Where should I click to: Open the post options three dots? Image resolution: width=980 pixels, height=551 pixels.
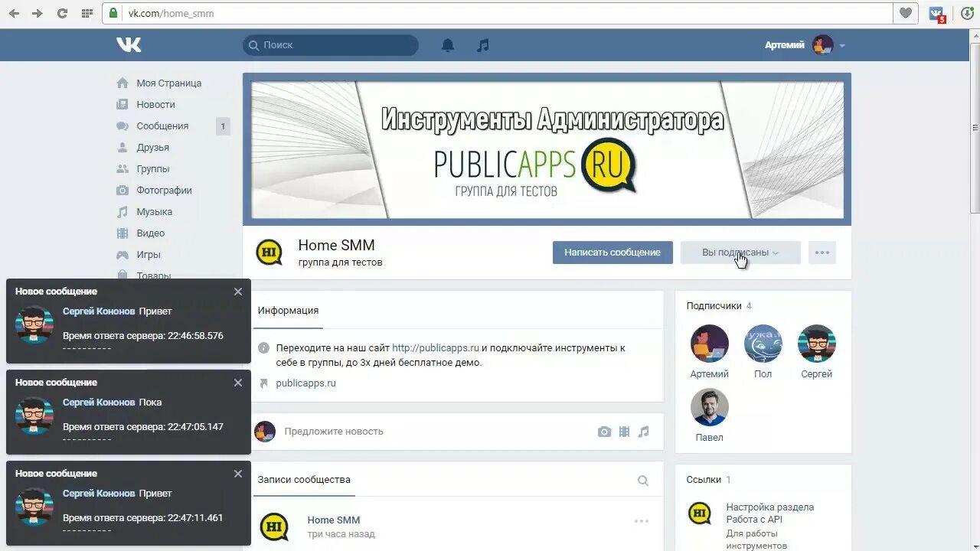pyautogui.click(x=642, y=521)
